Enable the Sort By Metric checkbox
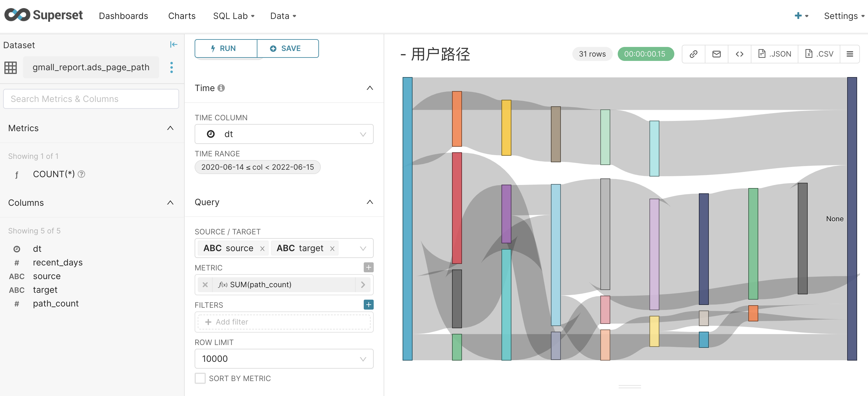 (200, 378)
